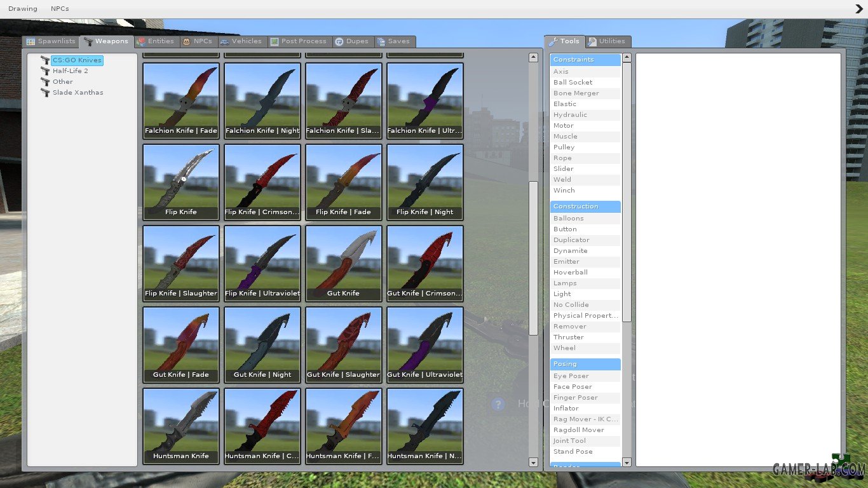Spawn the Falchion Knife | Fade weapon
This screenshot has height=488, width=868.
pyautogui.click(x=181, y=101)
